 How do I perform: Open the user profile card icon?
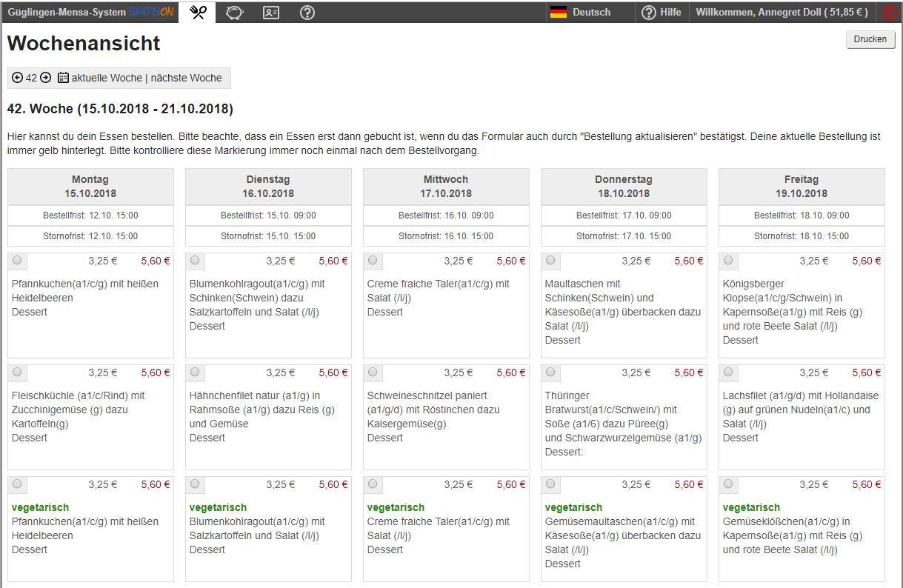271,13
